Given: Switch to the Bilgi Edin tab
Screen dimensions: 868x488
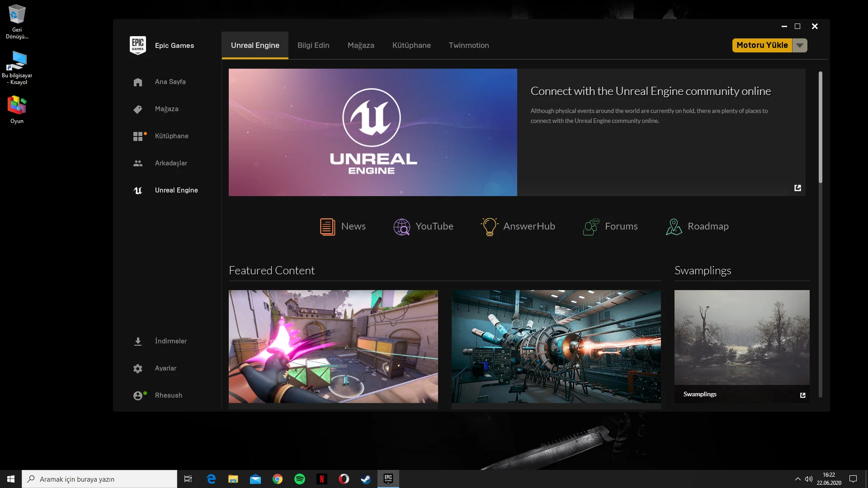Looking at the screenshot, I should (x=313, y=45).
